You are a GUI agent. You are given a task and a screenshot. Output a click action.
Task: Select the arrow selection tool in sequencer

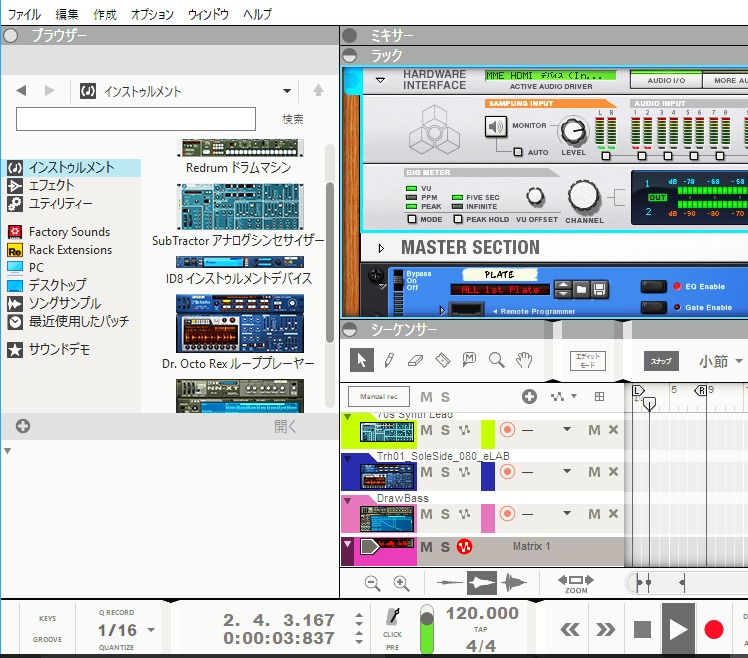tap(362, 360)
